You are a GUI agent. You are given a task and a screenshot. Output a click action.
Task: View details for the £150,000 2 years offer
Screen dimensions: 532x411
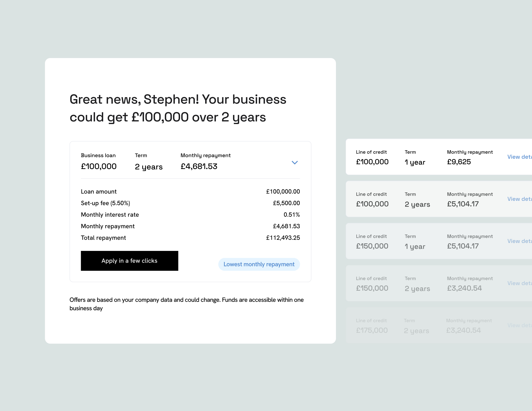coord(521,283)
